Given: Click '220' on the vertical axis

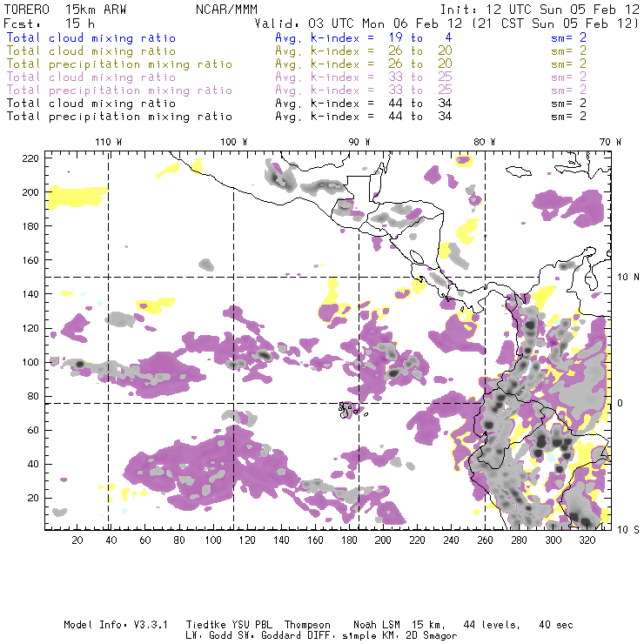Looking at the screenshot, I should coord(30,158).
